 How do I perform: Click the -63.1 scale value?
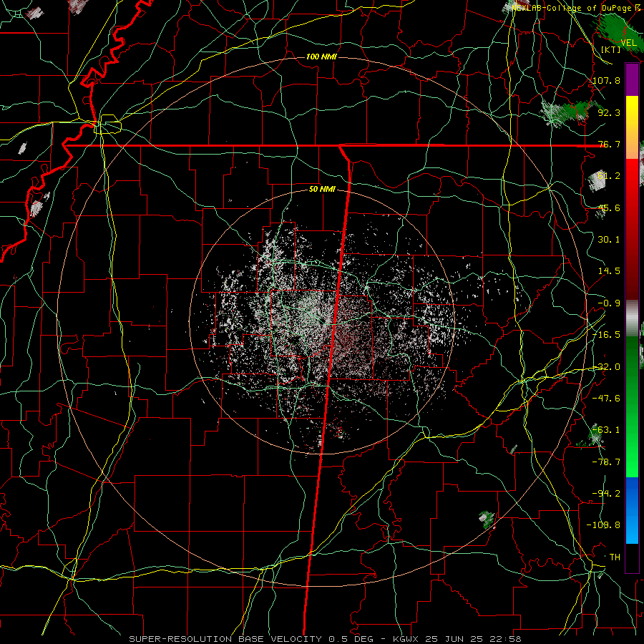[x=607, y=430]
